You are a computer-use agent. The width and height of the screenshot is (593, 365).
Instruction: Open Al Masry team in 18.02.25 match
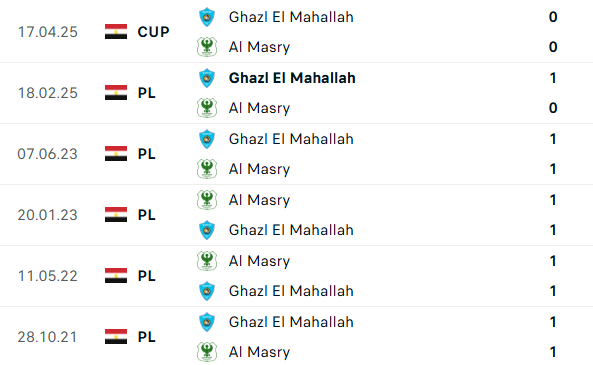tap(259, 108)
